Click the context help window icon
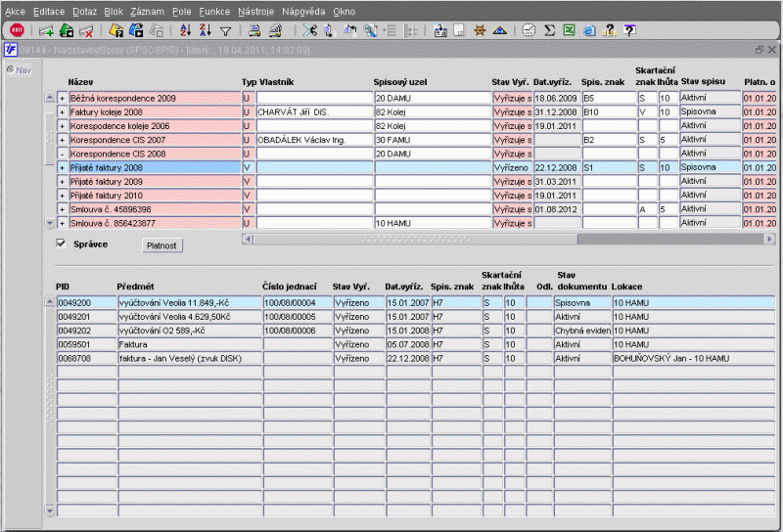 click(630, 31)
